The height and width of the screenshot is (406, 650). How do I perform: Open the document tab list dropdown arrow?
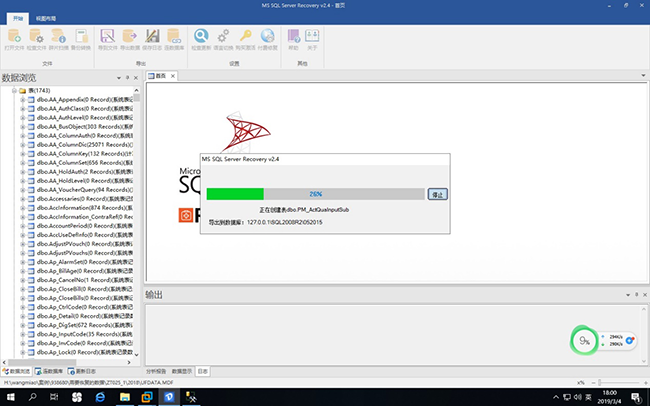coord(643,75)
